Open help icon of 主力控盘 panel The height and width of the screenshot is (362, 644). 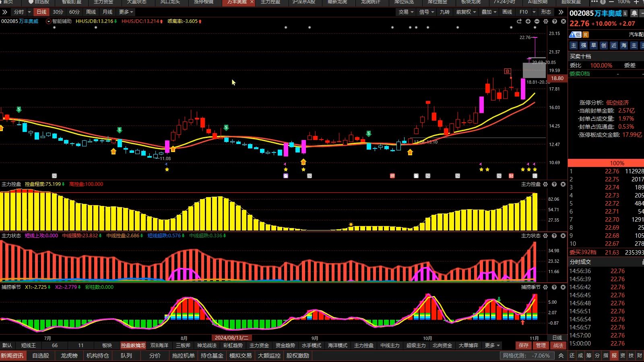(554, 184)
